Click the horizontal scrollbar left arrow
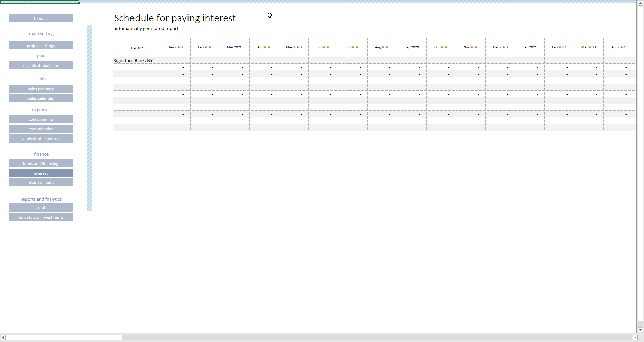The image size is (644, 342). (3, 337)
